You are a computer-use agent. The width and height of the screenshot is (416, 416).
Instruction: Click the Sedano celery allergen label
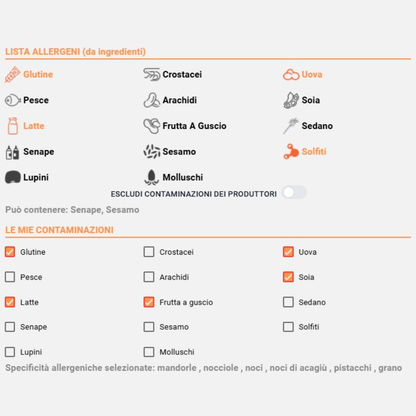click(x=317, y=126)
